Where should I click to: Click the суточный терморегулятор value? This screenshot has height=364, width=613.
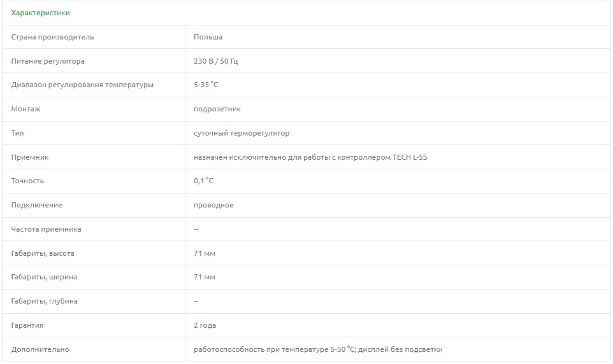(x=241, y=133)
